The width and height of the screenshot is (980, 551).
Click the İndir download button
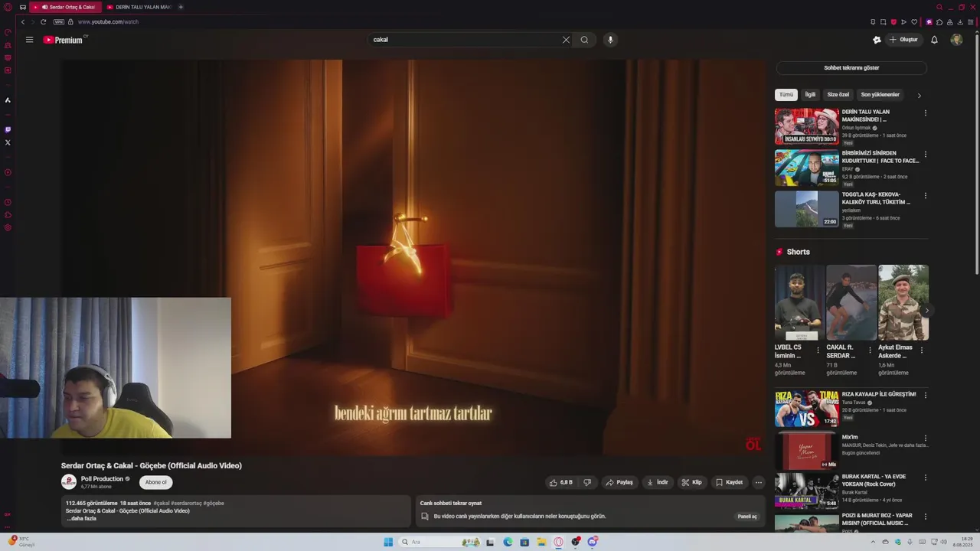(x=657, y=482)
